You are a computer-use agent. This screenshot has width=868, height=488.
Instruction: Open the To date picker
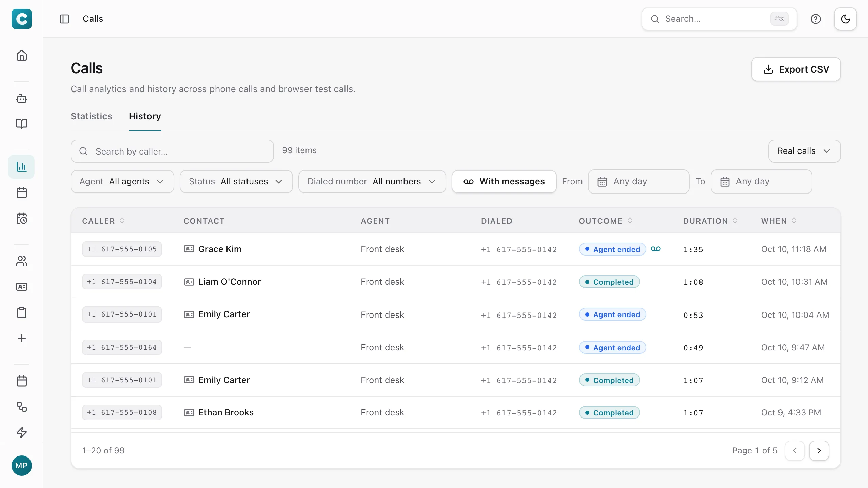762,182
